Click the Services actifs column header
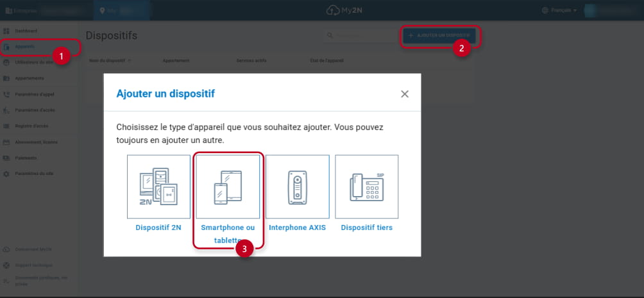The width and height of the screenshot is (644, 298). 251,60
